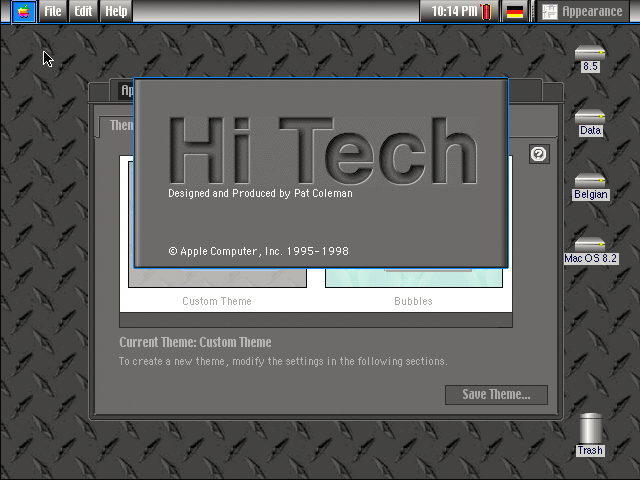
Task: Click the question mark help button
Action: pyautogui.click(x=539, y=154)
